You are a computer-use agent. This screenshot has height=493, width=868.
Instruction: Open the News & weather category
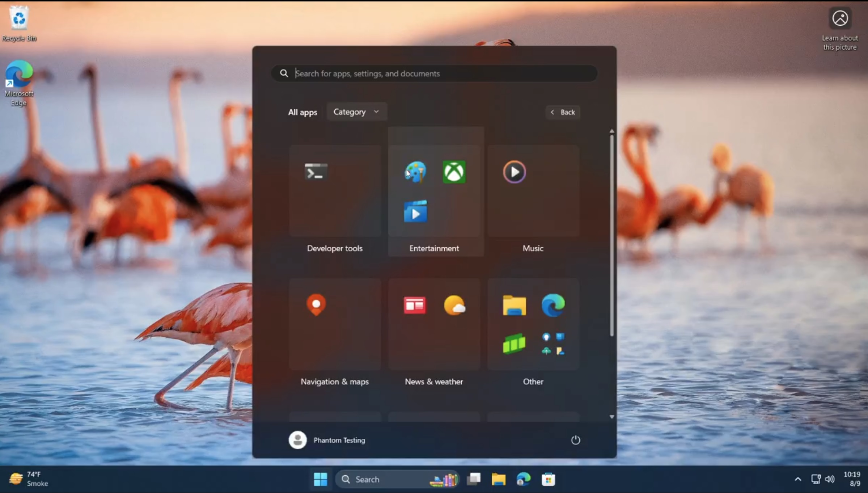pos(434,331)
